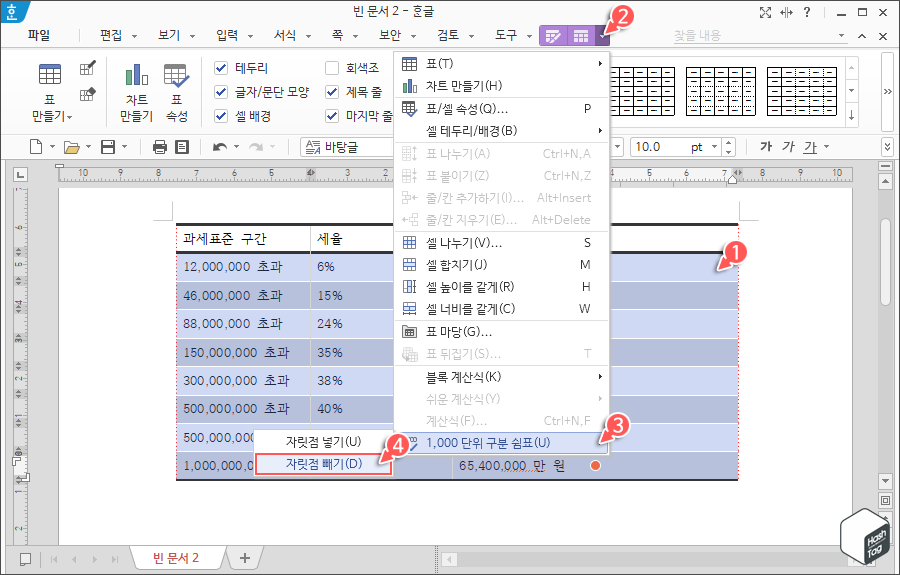Click the help question mark icon
This screenshot has height=575, width=900.
point(807,12)
